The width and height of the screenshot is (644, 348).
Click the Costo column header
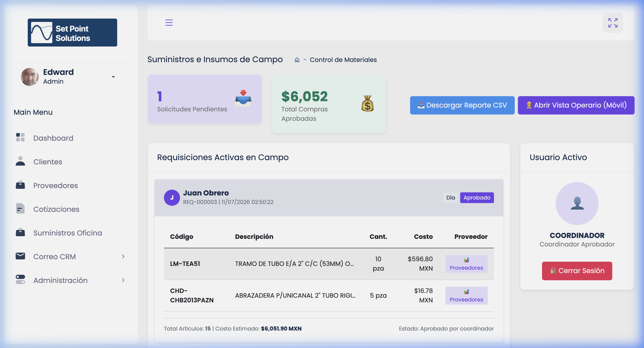[423, 237]
